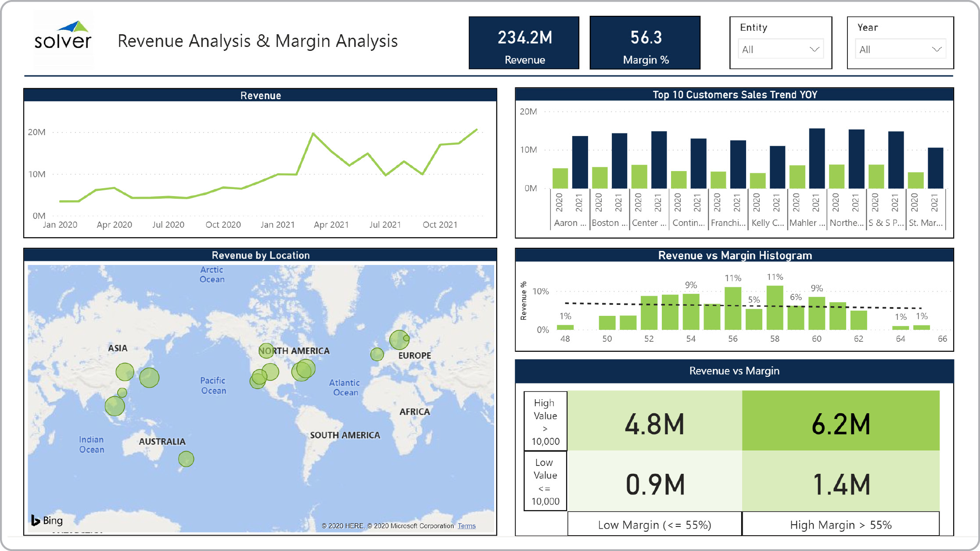The image size is (980, 551).
Task: Select the Top 10 Customers chart header
Action: [734, 95]
